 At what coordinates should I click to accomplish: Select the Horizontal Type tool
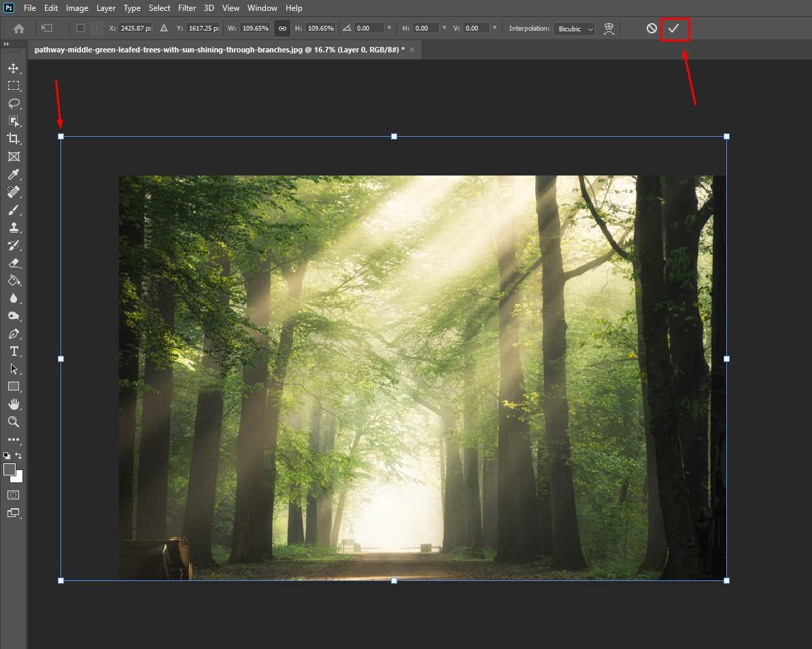point(13,351)
